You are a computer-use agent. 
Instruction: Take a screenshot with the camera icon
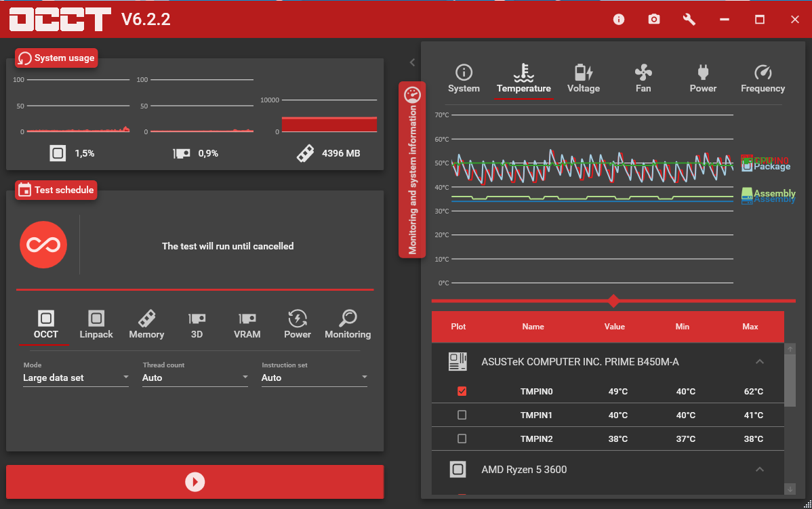pyautogui.click(x=654, y=19)
